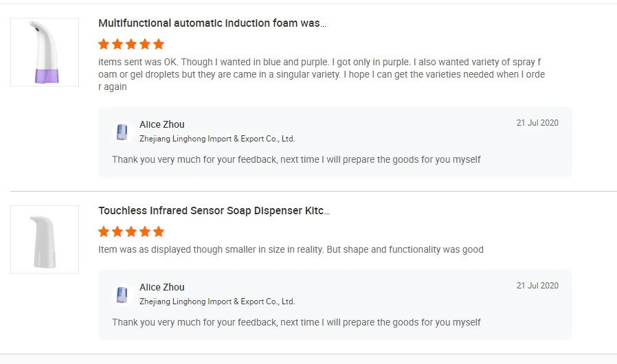
Task: Click Alice Zhou's avatar in the first reply
Action: pos(122,131)
